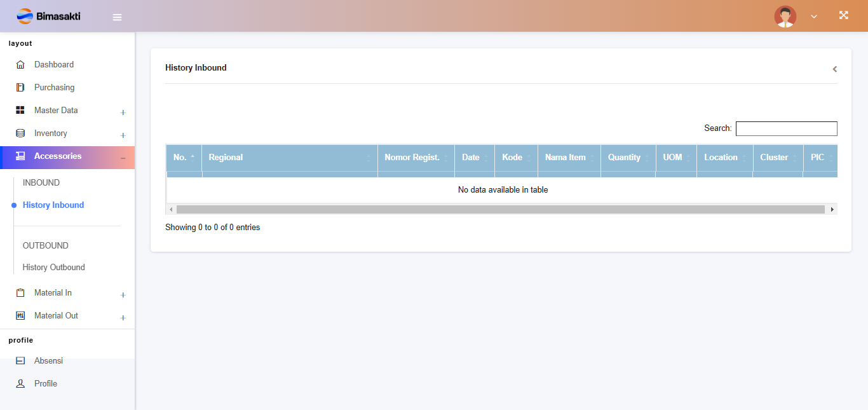Viewport: 868px width, 410px height.
Task: Click the Purchasing sidebar icon
Action: click(20, 88)
